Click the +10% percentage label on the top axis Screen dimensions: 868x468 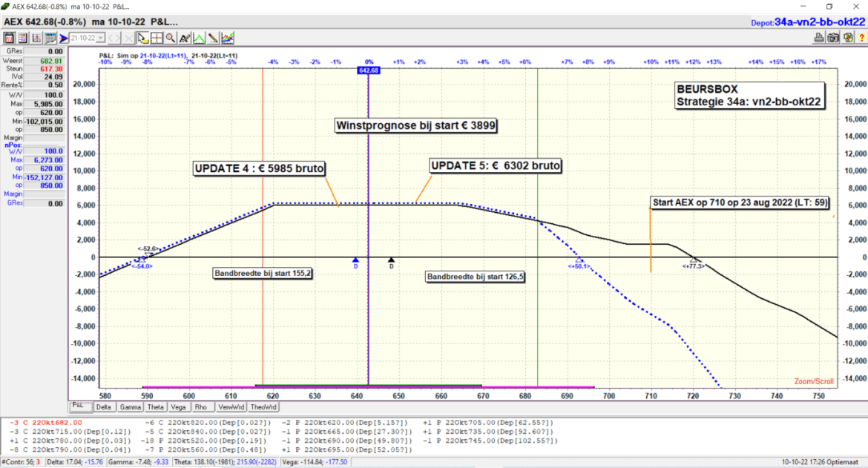[x=651, y=62]
